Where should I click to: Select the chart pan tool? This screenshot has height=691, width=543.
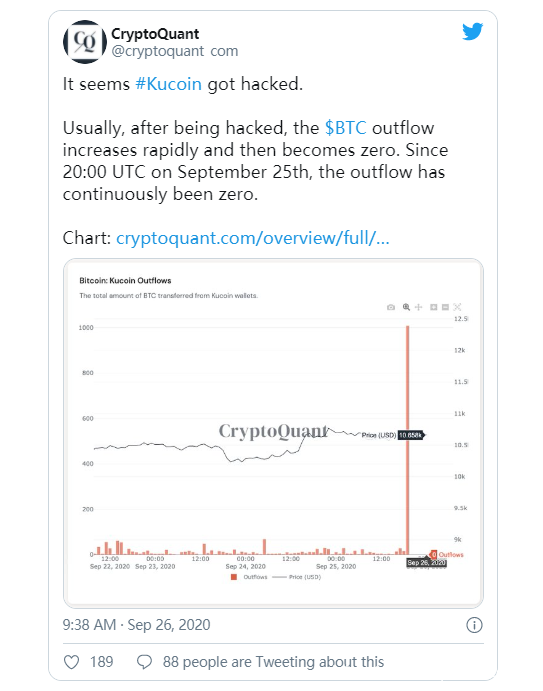click(x=419, y=307)
